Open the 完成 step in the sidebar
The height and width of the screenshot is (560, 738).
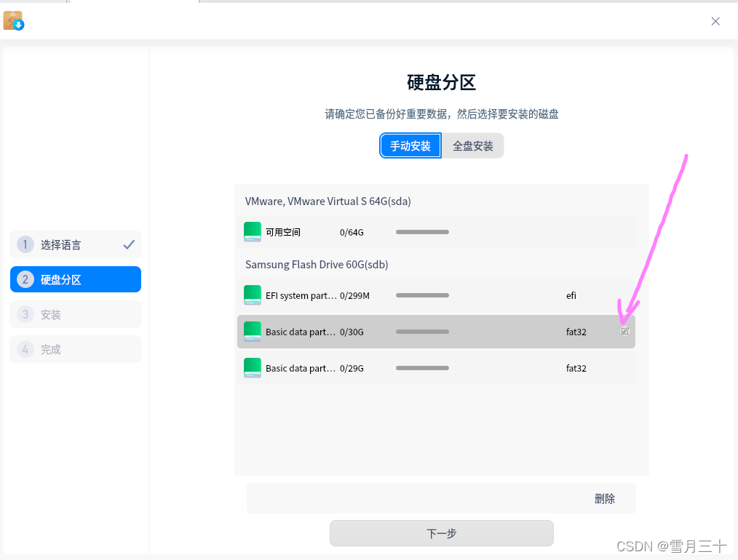(x=75, y=349)
